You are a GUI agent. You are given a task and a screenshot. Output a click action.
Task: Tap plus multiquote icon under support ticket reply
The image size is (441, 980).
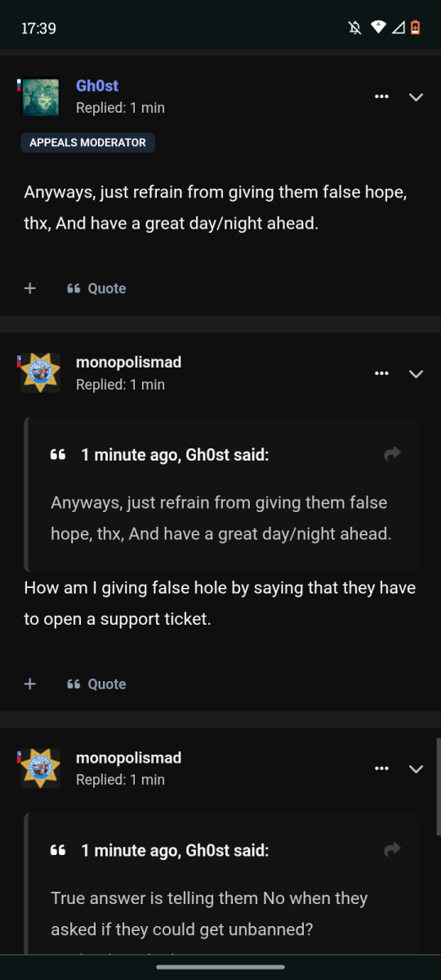(30, 684)
